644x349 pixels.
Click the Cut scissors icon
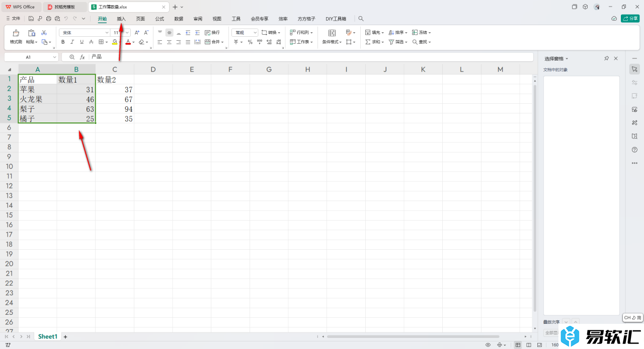[44, 32]
